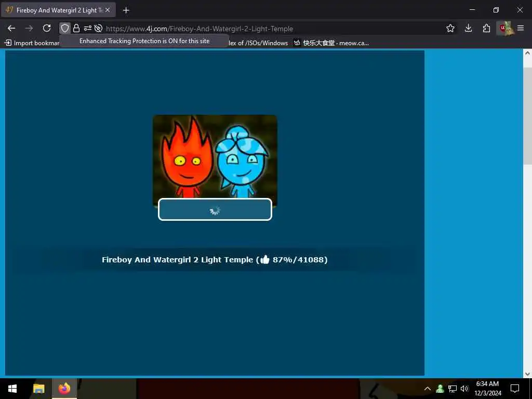Open the site permissions icon in address bar
This screenshot has width=532, height=399.
tap(87, 28)
